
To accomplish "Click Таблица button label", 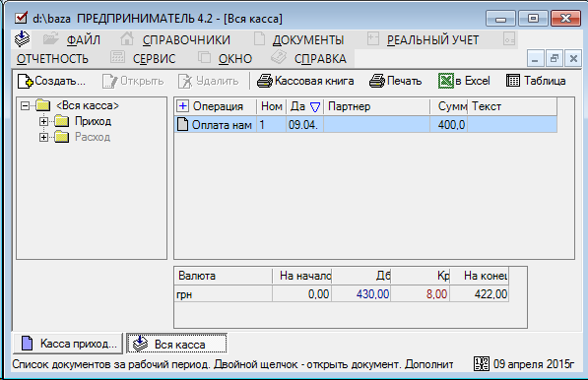I will click(x=545, y=81).
